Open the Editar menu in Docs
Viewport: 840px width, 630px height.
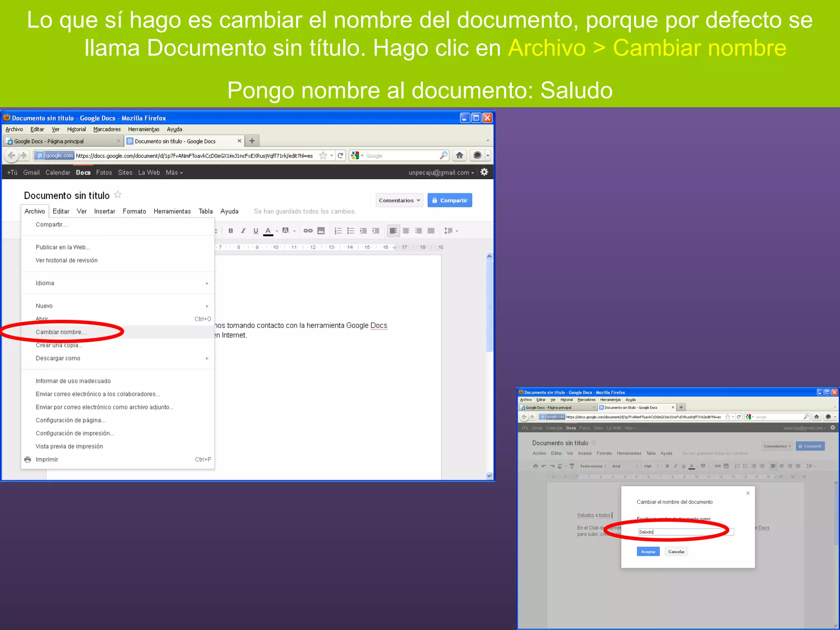point(61,211)
